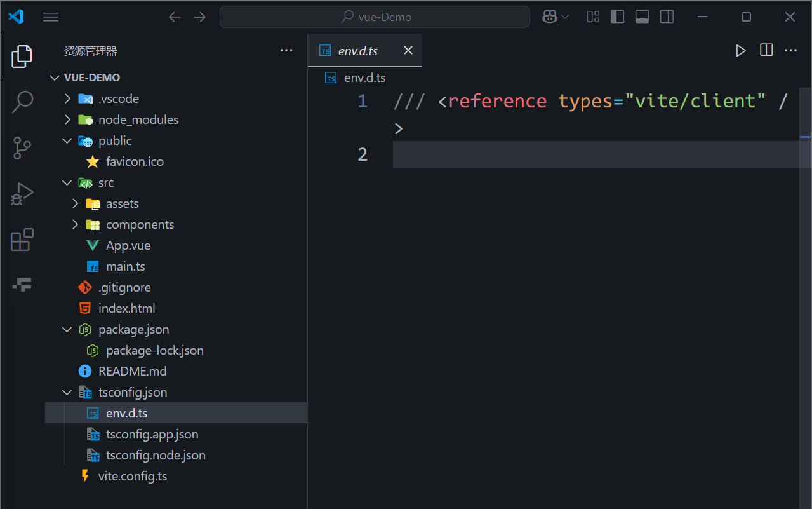Screen dimensions: 812x509
Task: Click the word reference in line 1
Action: pyautogui.click(x=497, y=101)
